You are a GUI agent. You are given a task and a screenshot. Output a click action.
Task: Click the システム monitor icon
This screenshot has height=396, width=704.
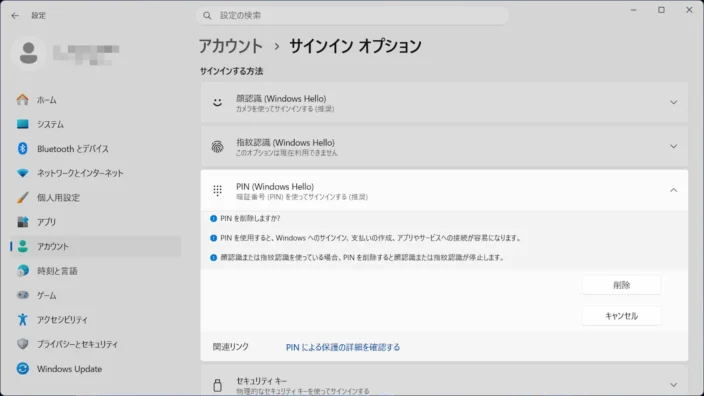pos(22,124)
